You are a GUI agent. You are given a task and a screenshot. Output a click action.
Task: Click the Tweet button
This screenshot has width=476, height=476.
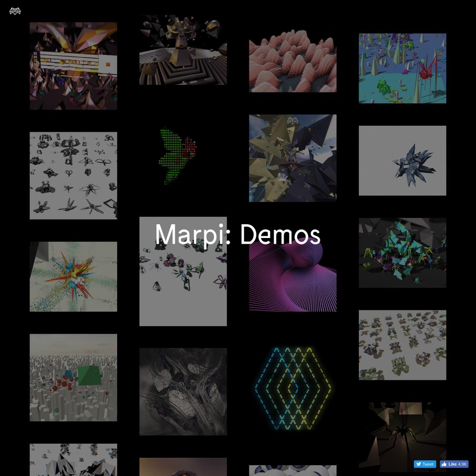425,464
